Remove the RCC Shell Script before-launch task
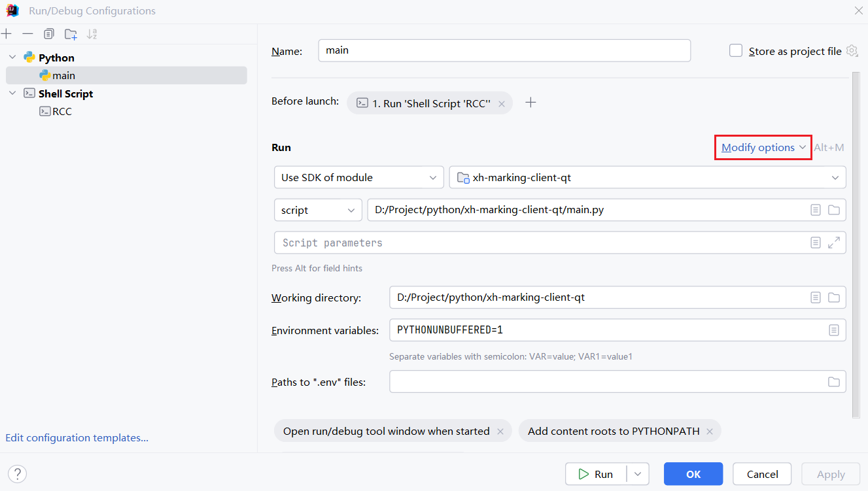The image size is (868, 491). pyautogui.click(x=502, y=104)
